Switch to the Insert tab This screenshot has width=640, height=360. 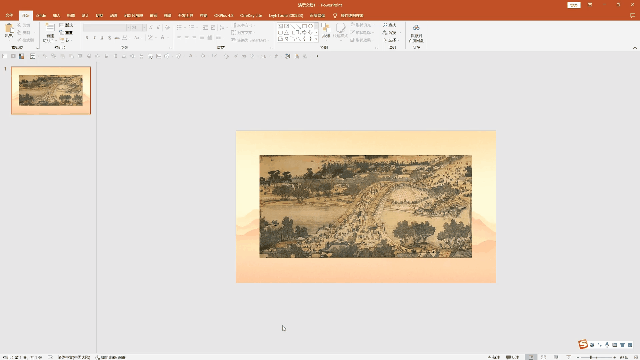[x=56, y=16]
